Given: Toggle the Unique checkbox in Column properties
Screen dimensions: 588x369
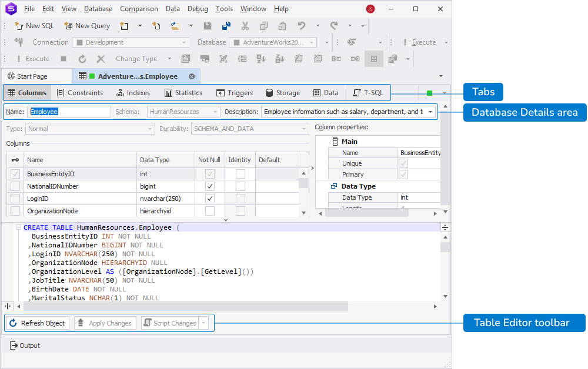Looking at the screenshot, I should [x=403, y=163].
